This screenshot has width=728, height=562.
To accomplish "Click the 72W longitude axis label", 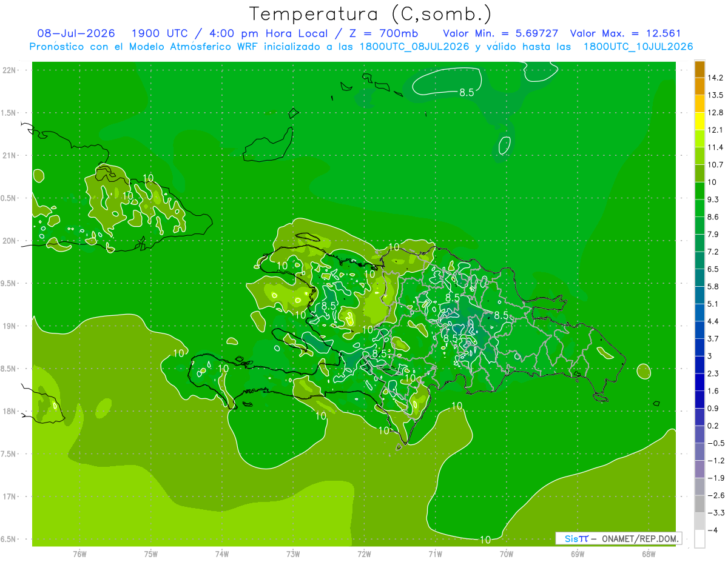I will [x=364, y=554].
